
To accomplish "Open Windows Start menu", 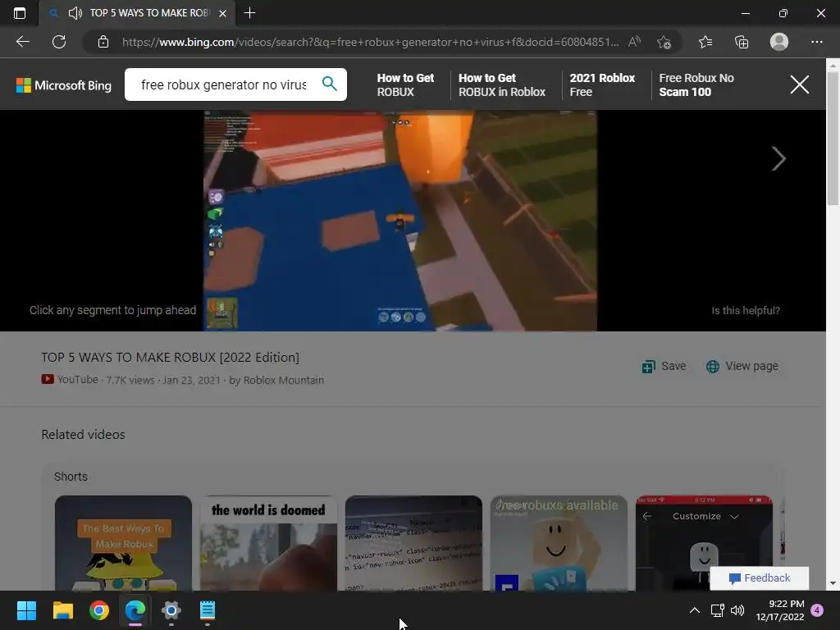I will (x=26, y=610).
